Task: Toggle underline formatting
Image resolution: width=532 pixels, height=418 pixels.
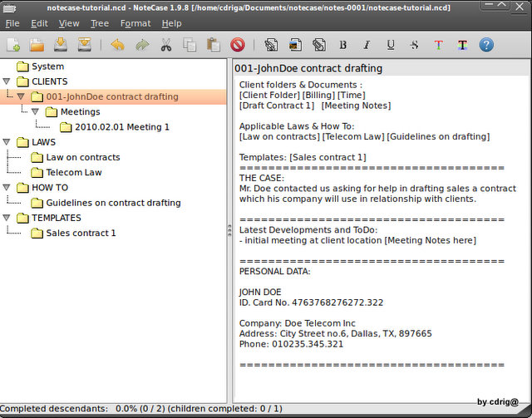Action: (391, 45)
